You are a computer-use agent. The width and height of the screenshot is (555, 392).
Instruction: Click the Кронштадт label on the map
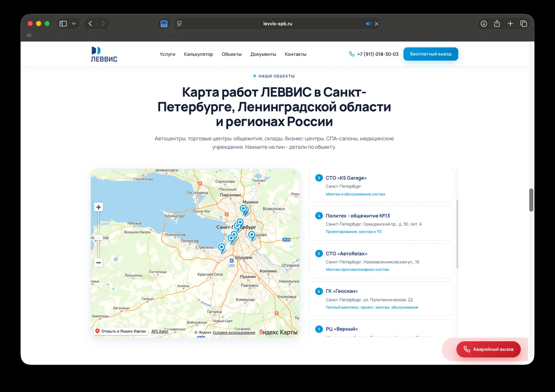pos(175,216)
